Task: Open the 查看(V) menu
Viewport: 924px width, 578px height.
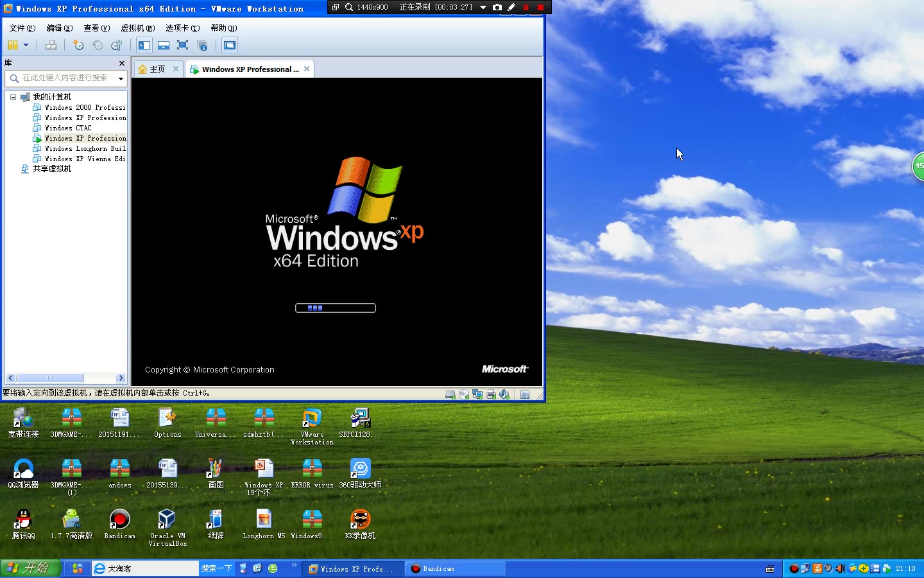Action: pyautogui.click(x=97, y=28)
